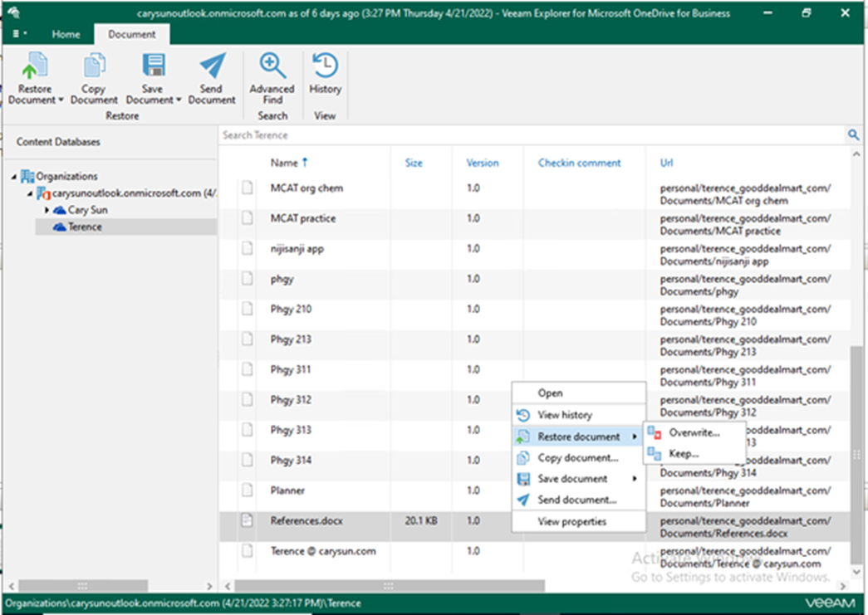
Task: Select Overwrite... restore option
Action: [x=694, y=432]
